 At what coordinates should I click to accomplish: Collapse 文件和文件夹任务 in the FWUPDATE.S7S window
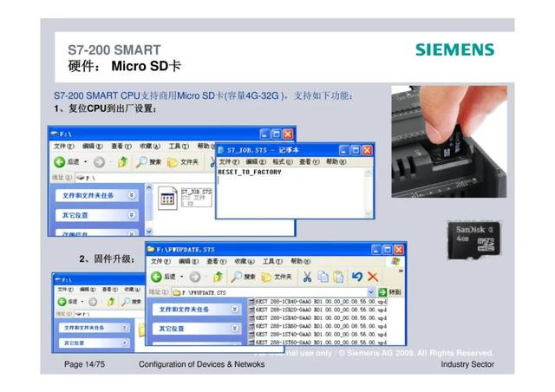pos(235,309)
